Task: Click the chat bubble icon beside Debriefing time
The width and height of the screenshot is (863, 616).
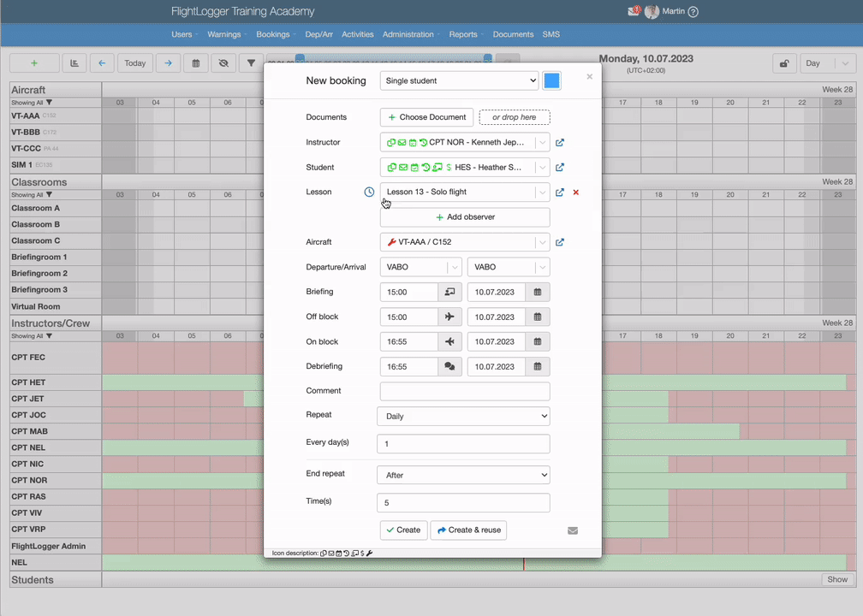Action: coord(449,366)
